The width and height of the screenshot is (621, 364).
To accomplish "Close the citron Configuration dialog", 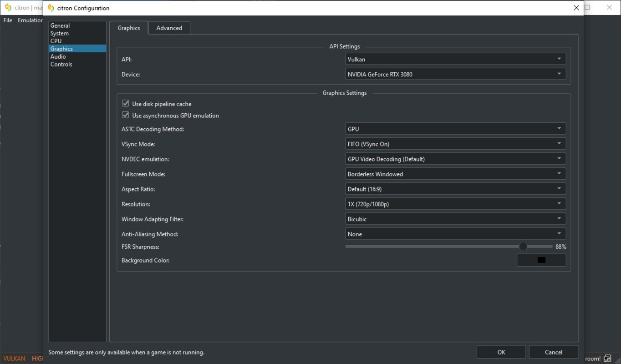I will coord(576,8).
